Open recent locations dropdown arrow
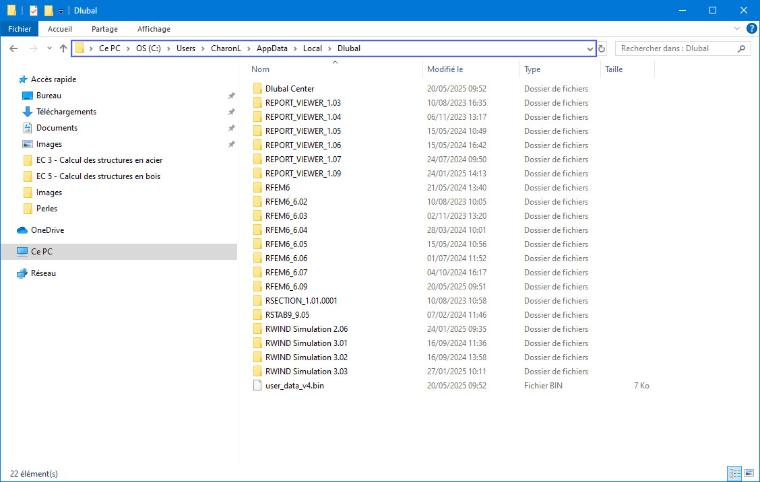The height and width of the screenshot is (482, 760). point(49,48)
